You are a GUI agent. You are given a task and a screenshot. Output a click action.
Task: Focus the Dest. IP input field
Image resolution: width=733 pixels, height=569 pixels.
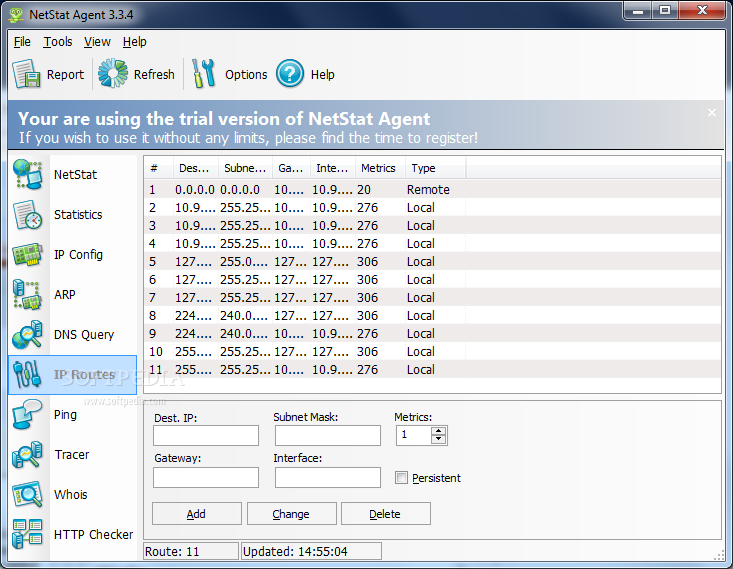(206, 435)
